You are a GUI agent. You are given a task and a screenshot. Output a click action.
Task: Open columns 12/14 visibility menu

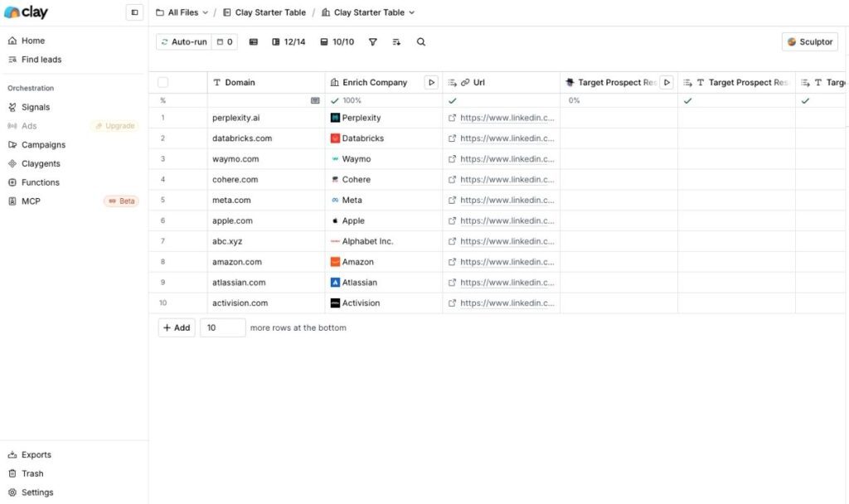point(289,41)
